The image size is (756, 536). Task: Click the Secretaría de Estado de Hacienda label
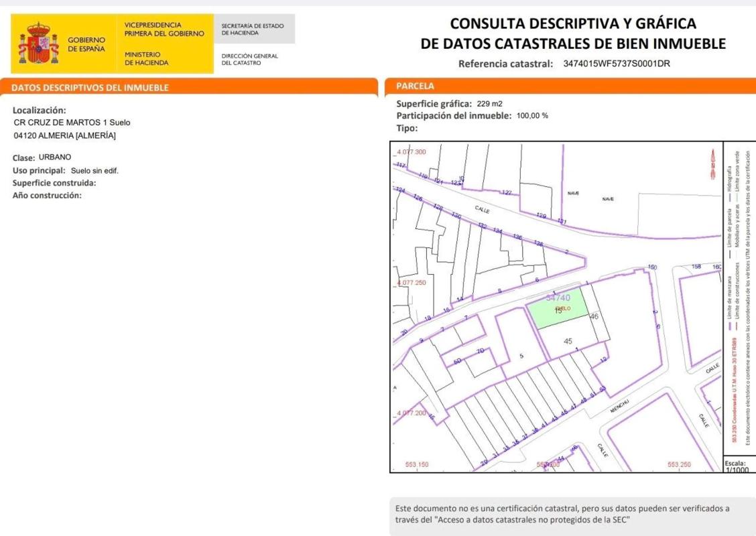pos(252,29)
